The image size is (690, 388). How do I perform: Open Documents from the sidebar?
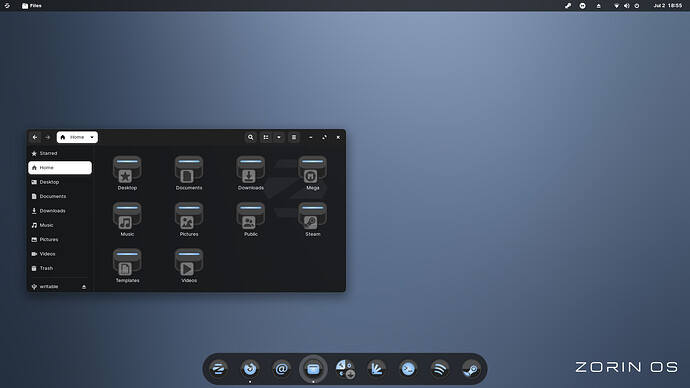click(x=60, y=197)
